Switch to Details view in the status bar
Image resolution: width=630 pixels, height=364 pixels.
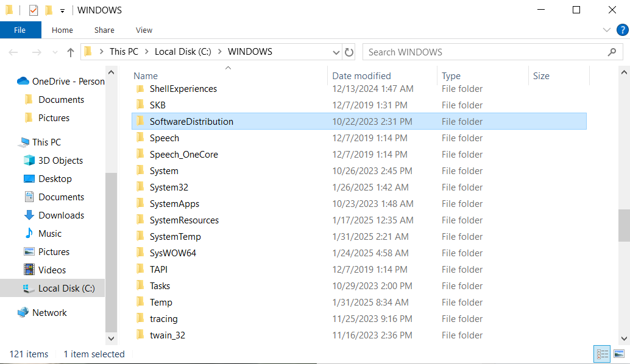click(602, 354)
